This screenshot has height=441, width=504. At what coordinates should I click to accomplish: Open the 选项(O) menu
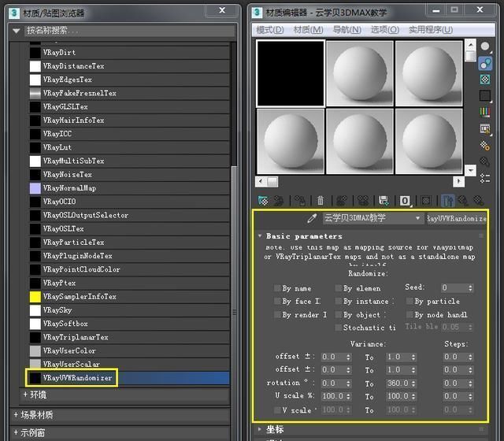click(385, 30)
